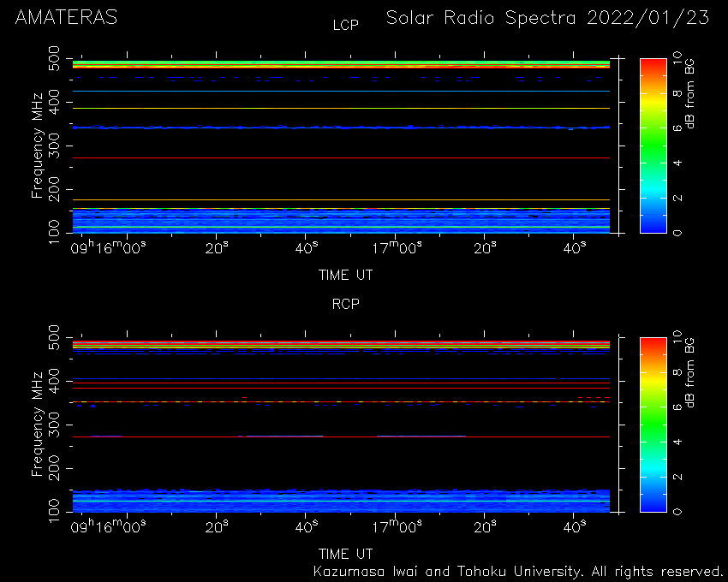Click the RCP color bar legend
This screenshot has width=728, height=582.
pyautogui.click(x=653, y=425)
